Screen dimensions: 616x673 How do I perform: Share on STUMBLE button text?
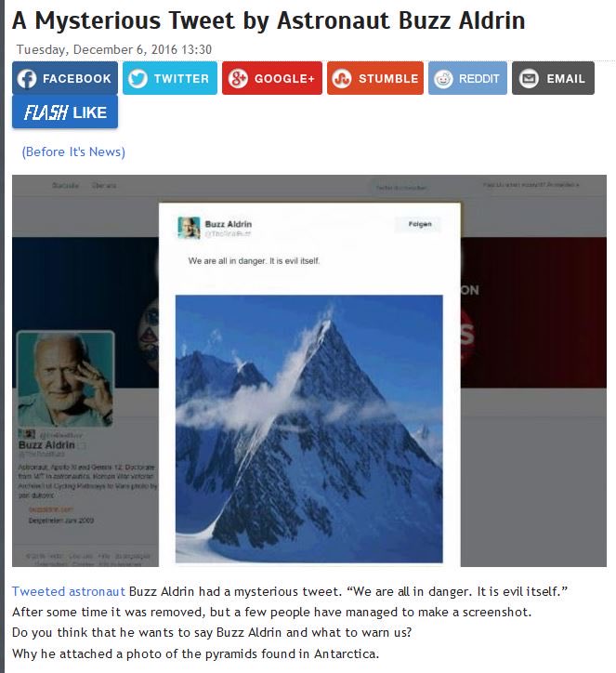(x=388, y=79)
